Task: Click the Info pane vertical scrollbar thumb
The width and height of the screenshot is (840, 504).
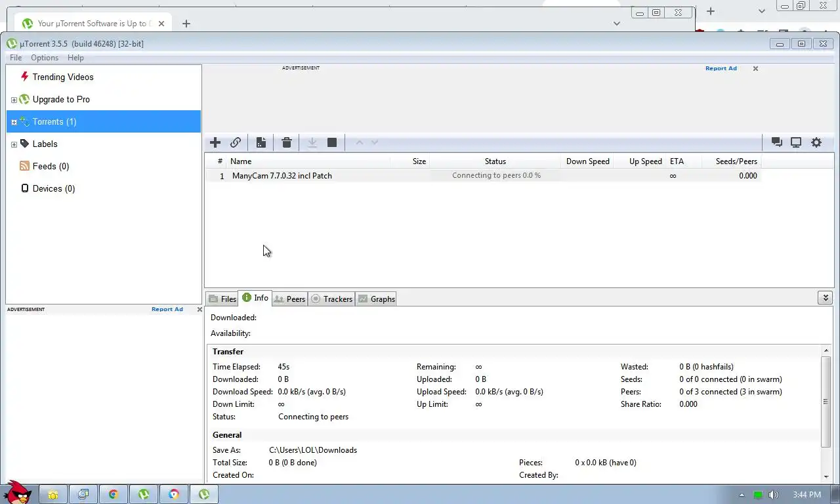Action: (826, 402)
